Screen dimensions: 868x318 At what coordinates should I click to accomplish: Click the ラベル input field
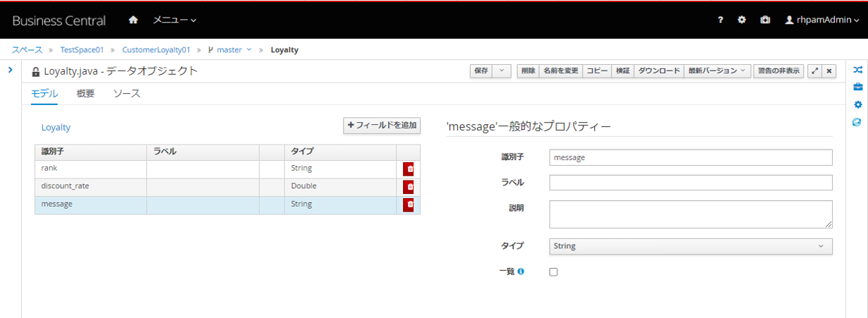click(691, 183)
